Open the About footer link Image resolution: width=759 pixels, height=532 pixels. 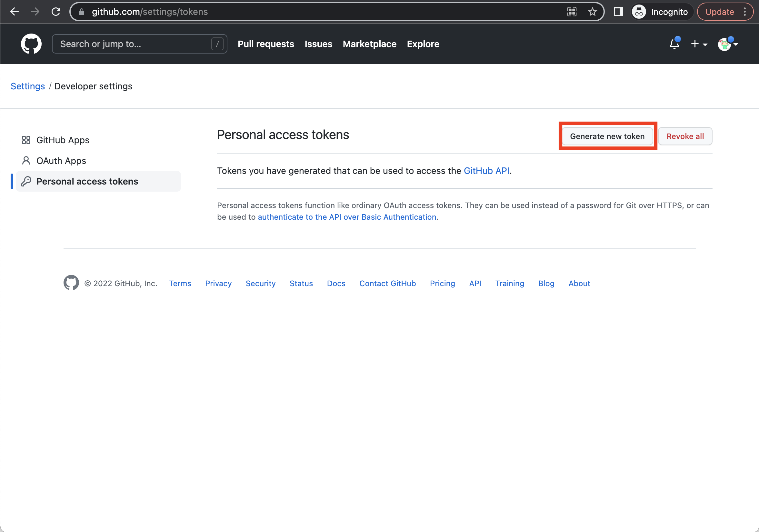[579, 283]
